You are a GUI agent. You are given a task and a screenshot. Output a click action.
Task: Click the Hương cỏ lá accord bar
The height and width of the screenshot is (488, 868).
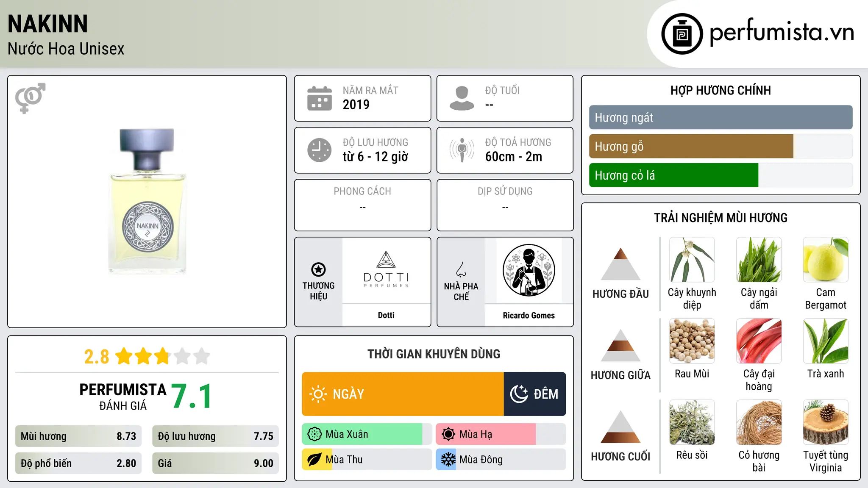(x=721, y=175)
